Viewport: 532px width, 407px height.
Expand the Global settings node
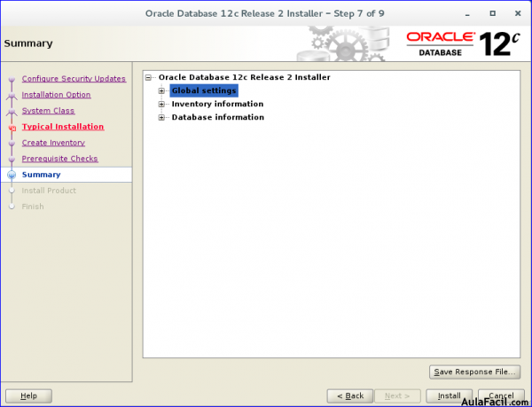click(161, 91)
